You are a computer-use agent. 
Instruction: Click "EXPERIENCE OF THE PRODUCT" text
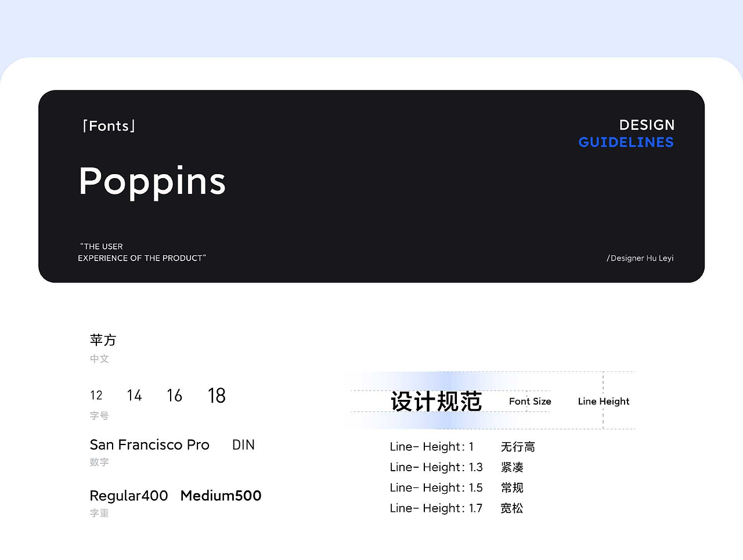tap(142, 258)
